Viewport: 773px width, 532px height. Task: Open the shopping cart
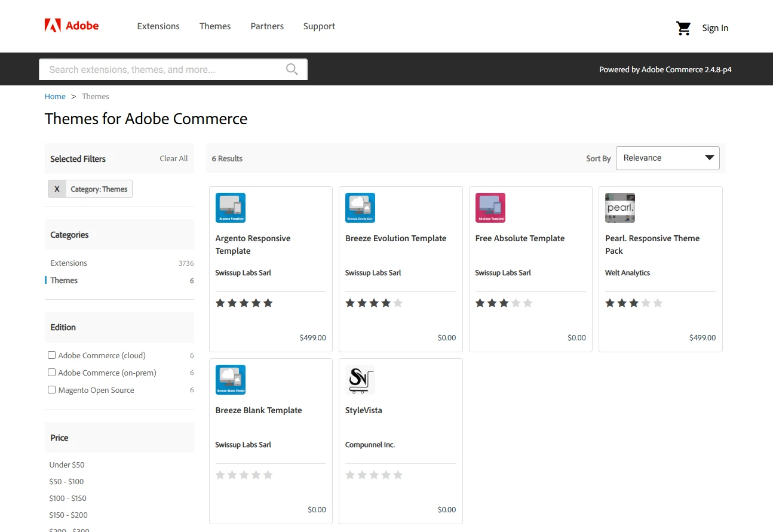[x=683, y=27]
